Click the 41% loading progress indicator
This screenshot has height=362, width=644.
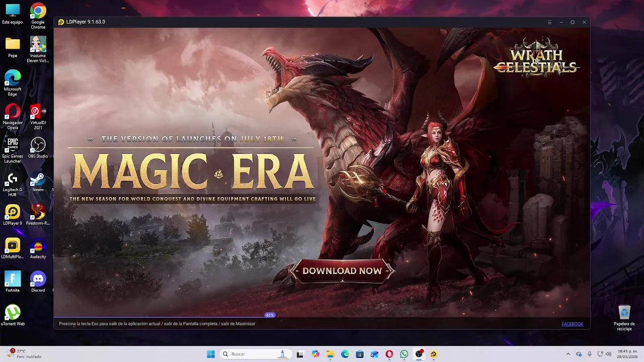click(270, 315)
